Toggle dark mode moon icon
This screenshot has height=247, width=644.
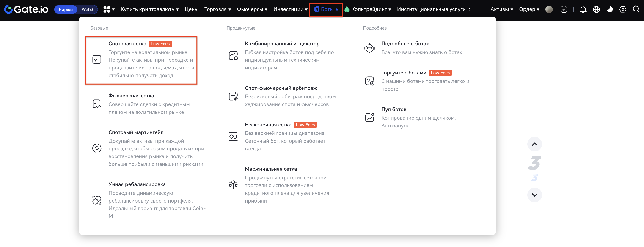[x=609, y=9]
